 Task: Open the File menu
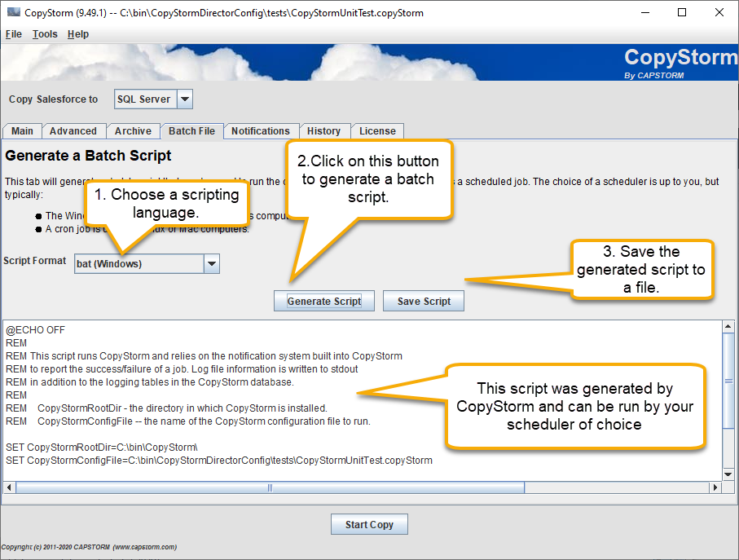tap(14, 34)
